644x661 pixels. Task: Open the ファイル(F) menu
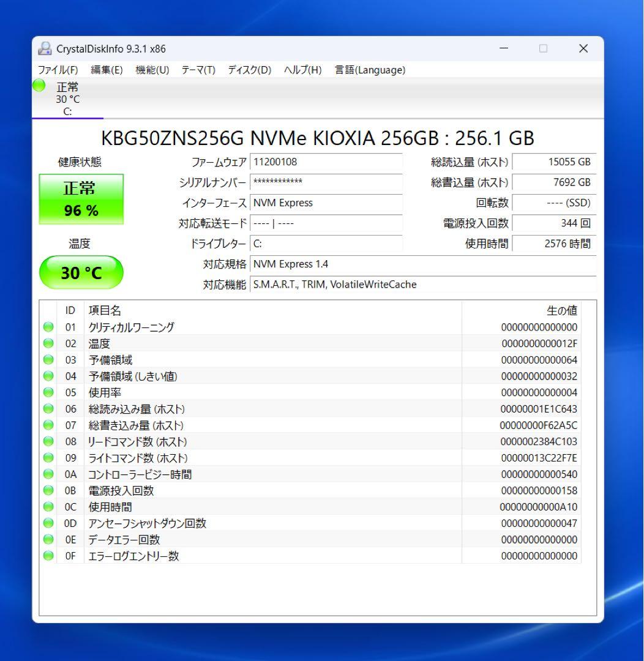(61, 70)
